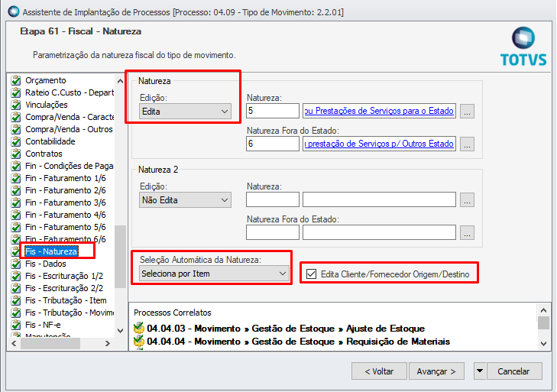Viewport: 557px width, 392px height.
Task: Toggle Edita Cliente/Fornecedor Origem/Destino checkbox
Action: click(x=311, y=274)
